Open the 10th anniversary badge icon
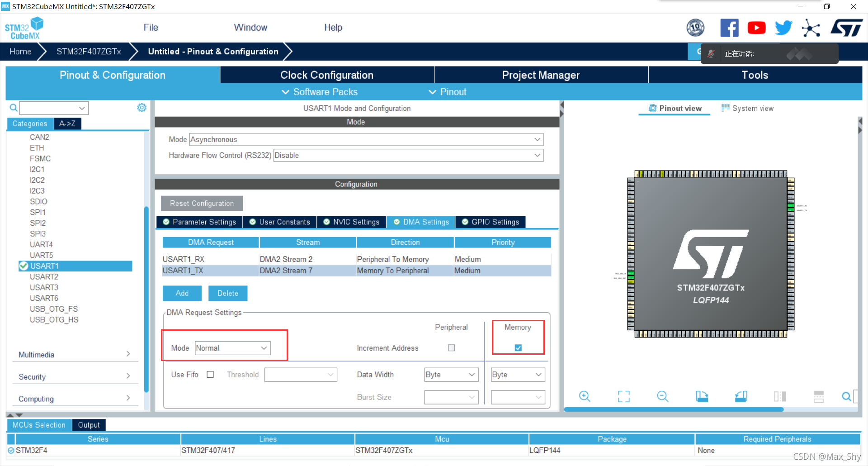The width and height of the screenshot is (868, 466). click(x=695, y=28)
